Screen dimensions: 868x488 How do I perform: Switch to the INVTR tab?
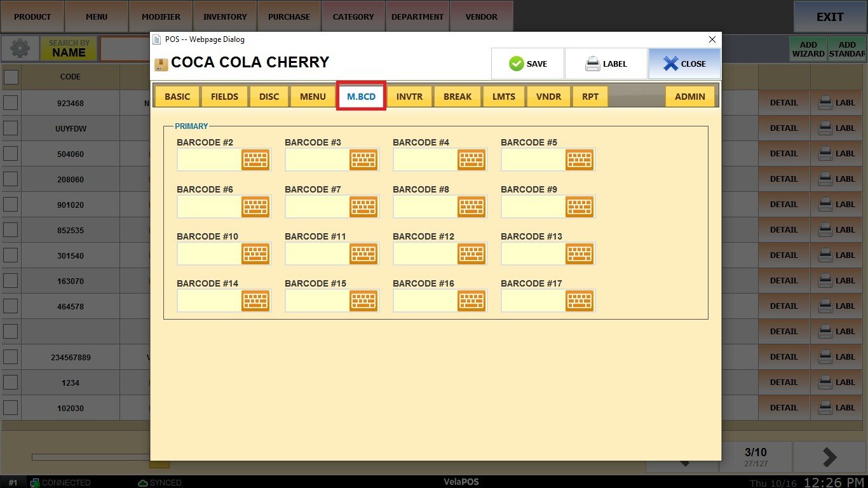tap(410, 97)
